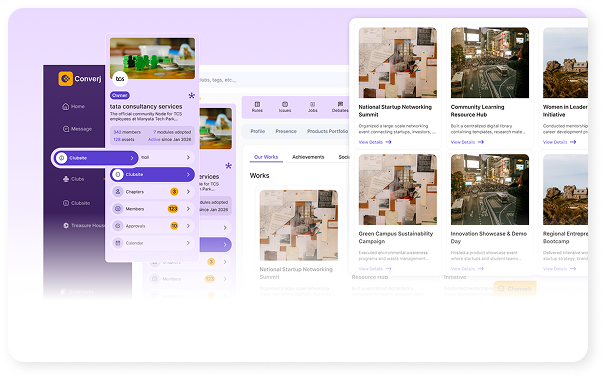Open the Innovation Showcase & Demo Day thumbnail

pyautogui.click(x=490, y=190)
